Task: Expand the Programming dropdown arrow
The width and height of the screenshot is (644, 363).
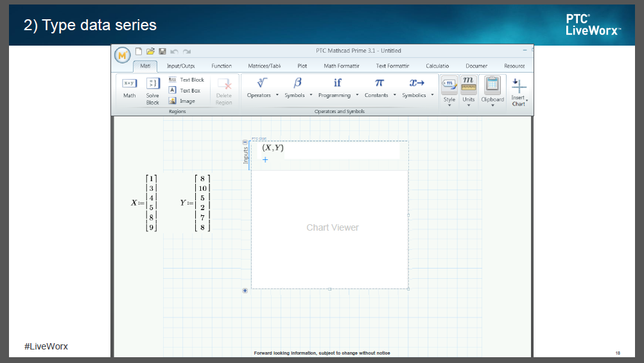Action: pyautogui.click(x=357, y=95)
